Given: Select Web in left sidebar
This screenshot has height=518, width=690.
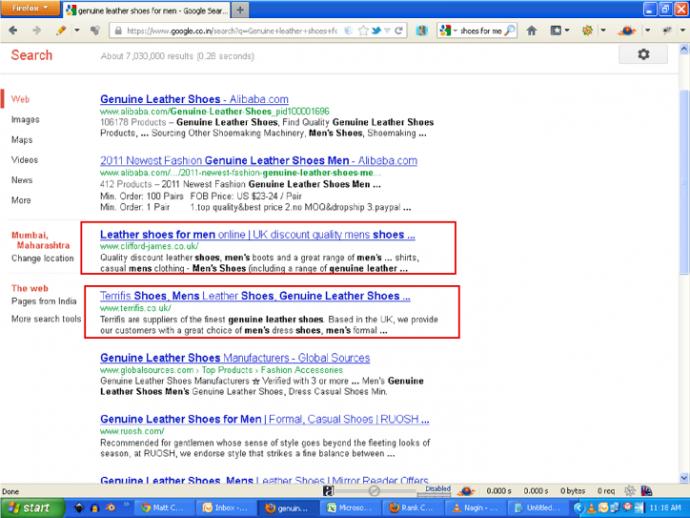Looking at the screenshot, I should (20, 99).
